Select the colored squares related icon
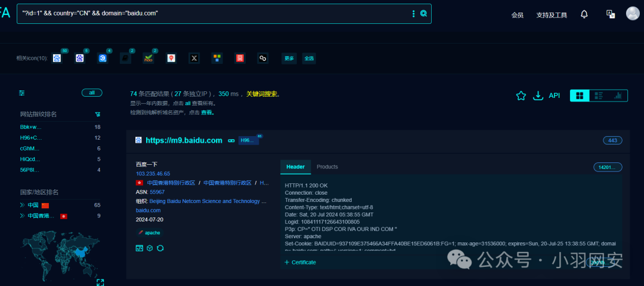Screen dimensions: 644x286 [x=217, y=58]
